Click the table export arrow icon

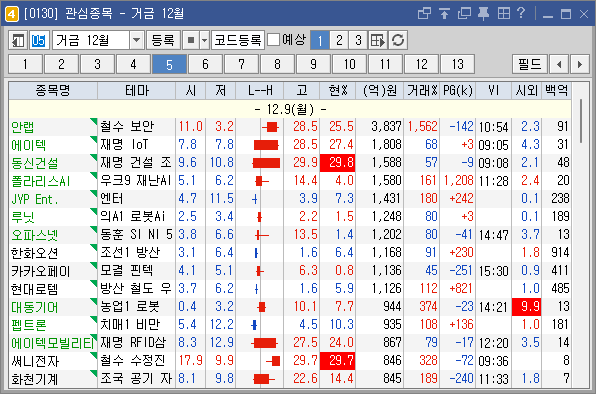[x=378, y=40]
